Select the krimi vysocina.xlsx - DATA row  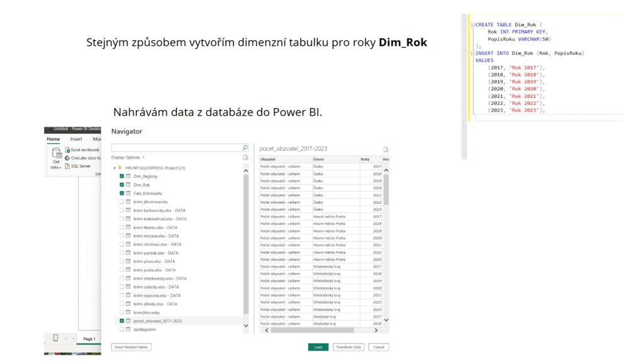point(179,296)
